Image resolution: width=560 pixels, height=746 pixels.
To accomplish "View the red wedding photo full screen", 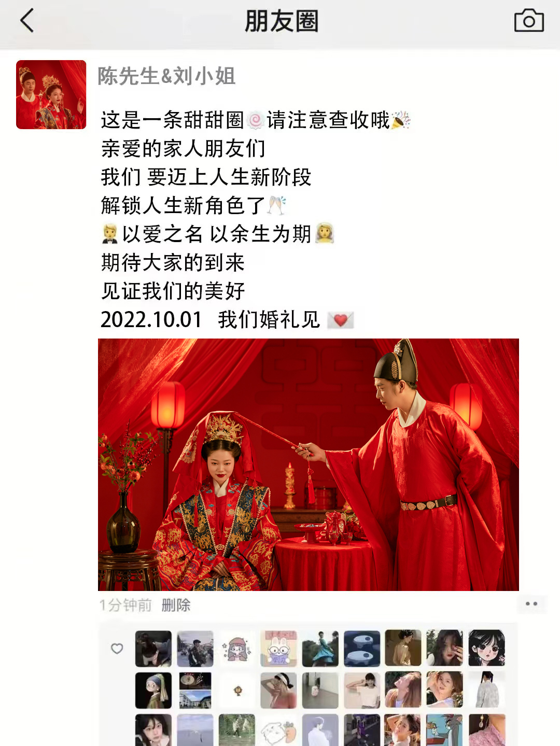I will click(309, 465).
